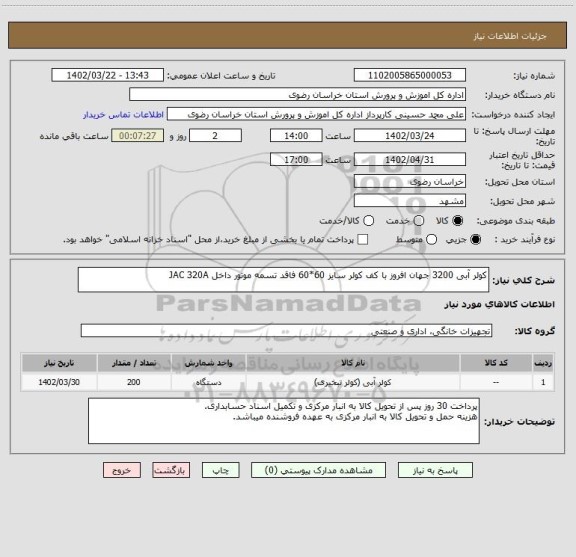Click the تعداد / مقدار column header
Screen dimensions: 576x557
pos(134,363)
